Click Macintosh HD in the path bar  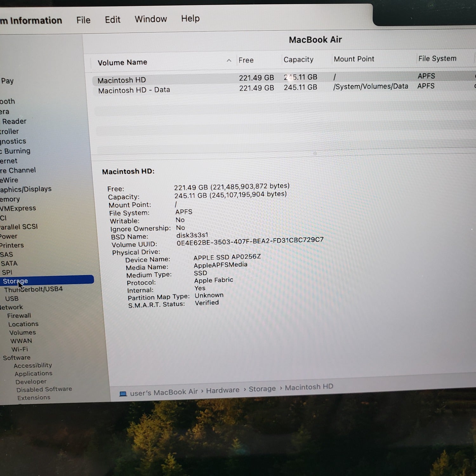click(309, 387)
